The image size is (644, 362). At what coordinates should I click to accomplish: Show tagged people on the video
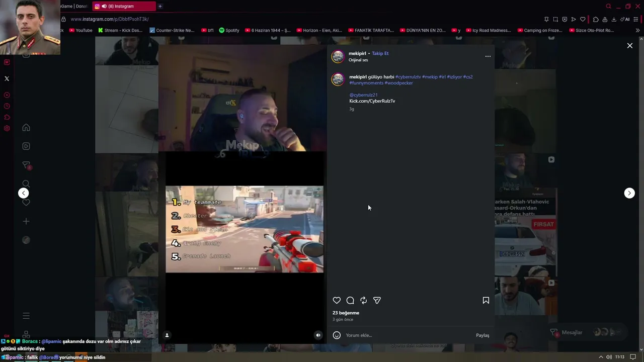[x=167, y=335]
